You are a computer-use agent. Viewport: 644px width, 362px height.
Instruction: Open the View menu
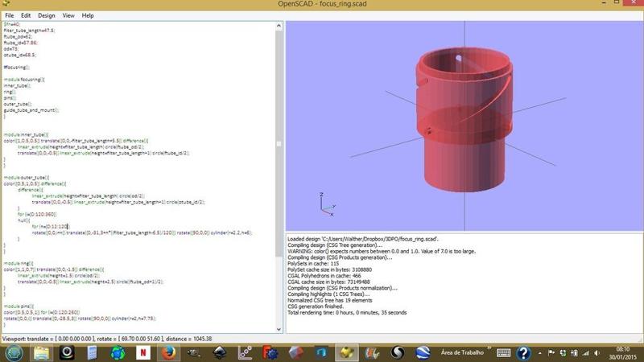pyautogui.click(x=68, y=15)
